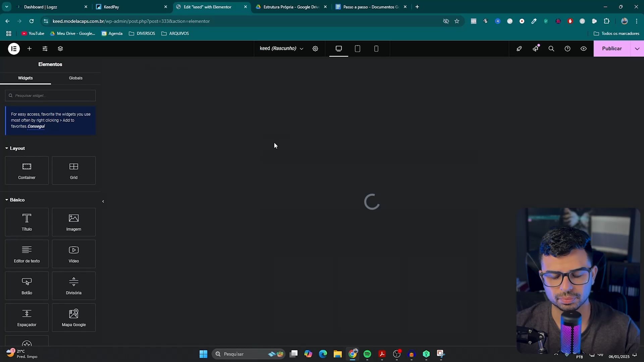Viewport: 644px width, 362px height.
Task: Dismiss tip via Consegui link
Action: point(36,126)
